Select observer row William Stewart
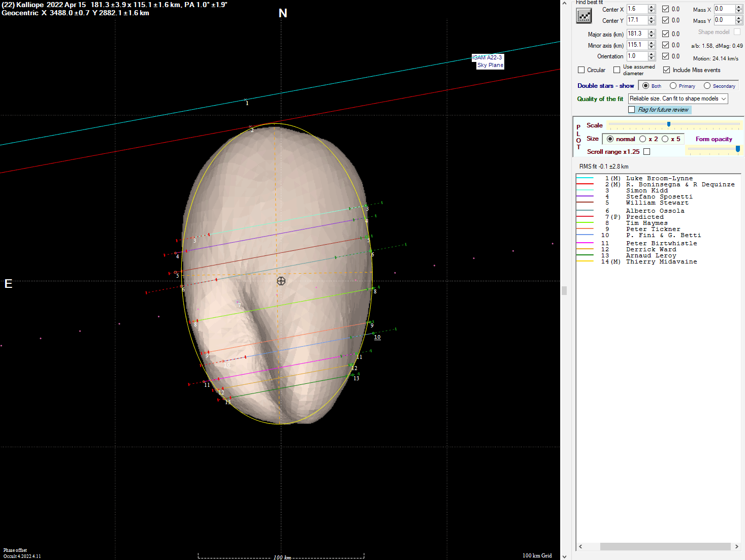The height and width of the screenshot is (560, 745). point(659,203)
